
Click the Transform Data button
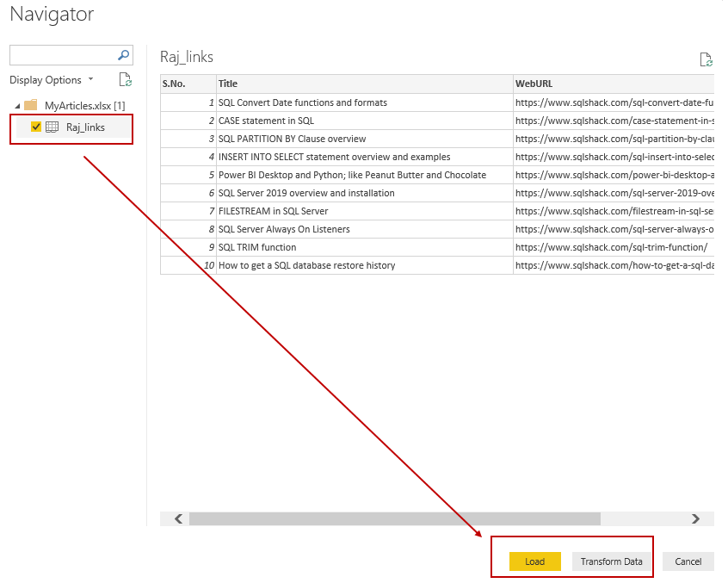point(611,561)
